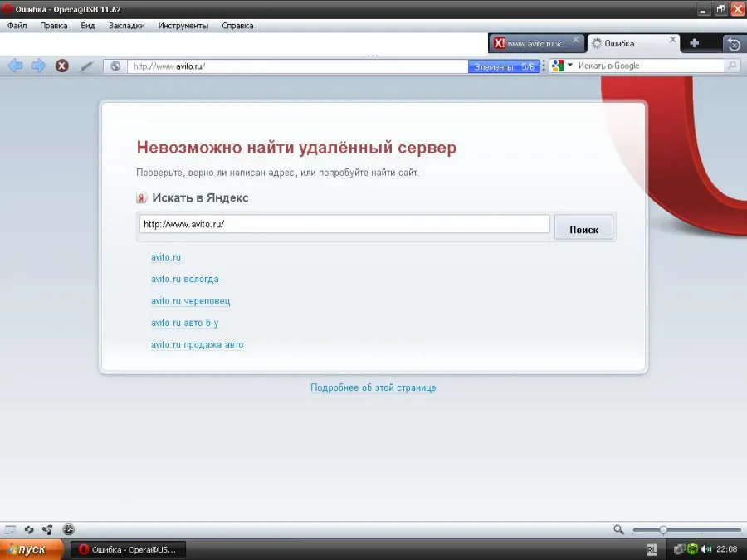The image size is (747, 560).
Task: Click the Yandex search input with avito URL
Action: (344, 224)
